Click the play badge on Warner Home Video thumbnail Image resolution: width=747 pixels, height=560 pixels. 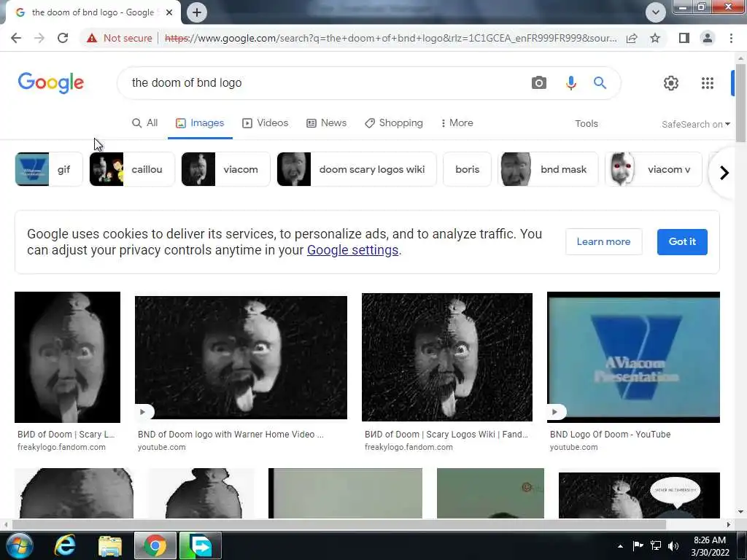[x=144, y=412]
